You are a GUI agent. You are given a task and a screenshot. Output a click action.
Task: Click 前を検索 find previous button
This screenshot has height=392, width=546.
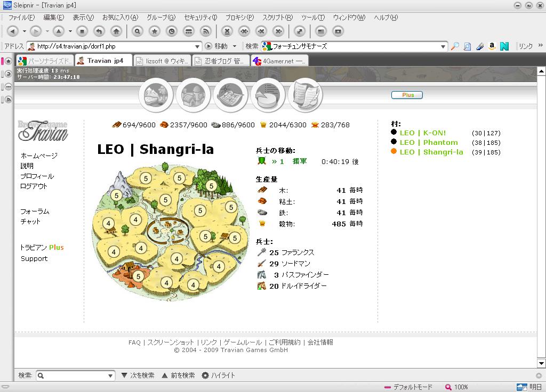click(179, 375)
